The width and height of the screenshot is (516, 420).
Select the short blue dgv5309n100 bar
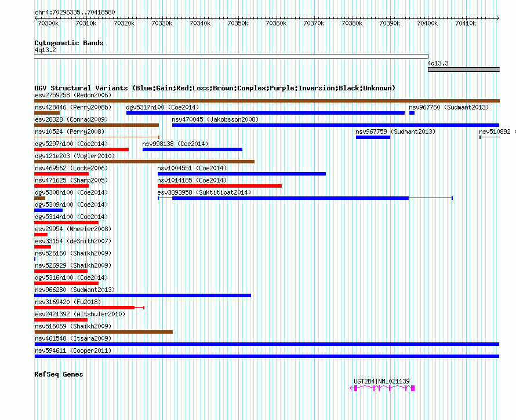pos(48,210)
